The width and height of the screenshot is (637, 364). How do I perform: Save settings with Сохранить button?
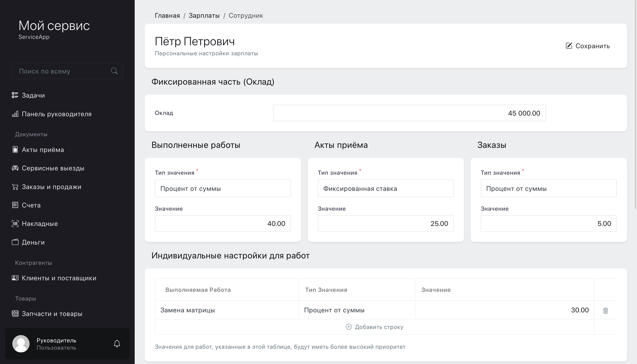tap(587, 46)
